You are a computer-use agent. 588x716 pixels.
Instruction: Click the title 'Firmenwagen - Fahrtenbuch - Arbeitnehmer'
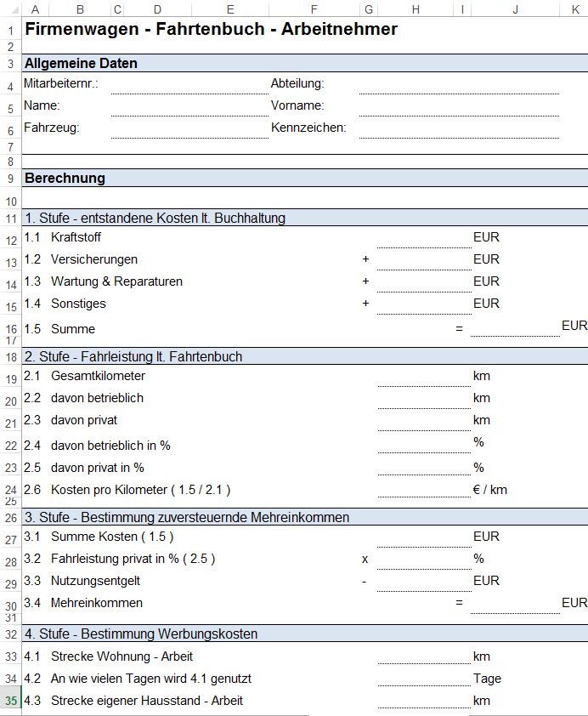[212, 29]
